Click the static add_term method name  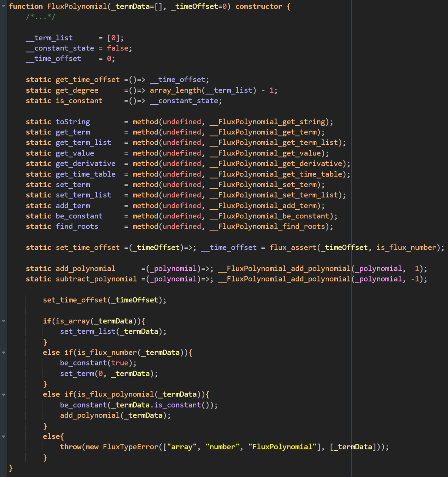pos(73,206)
